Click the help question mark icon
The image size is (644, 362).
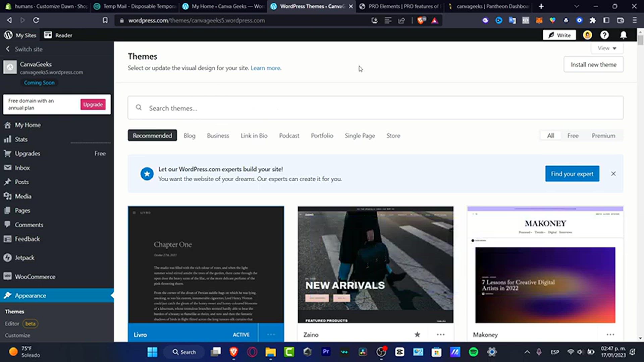click(604, 35)
